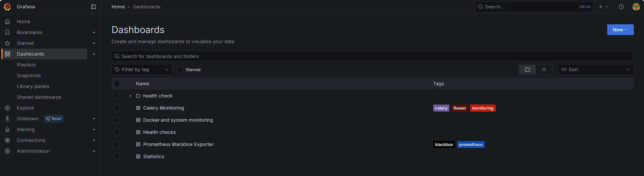The height and width of the screenshot is (176, 644).
Task: Expand the health check folder
Action: (x=130, y=96)
